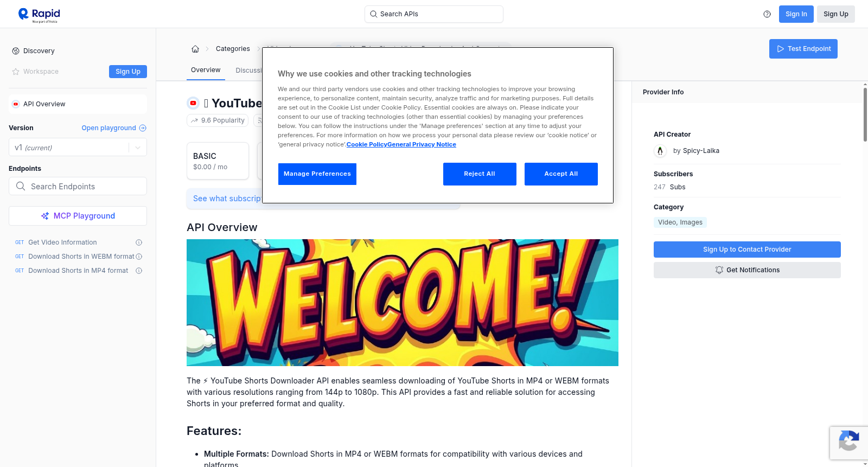Click the Test Endpoint button
Image resolution: width=868 pixels, height=467 pixels.
click(x=803, y=49)
